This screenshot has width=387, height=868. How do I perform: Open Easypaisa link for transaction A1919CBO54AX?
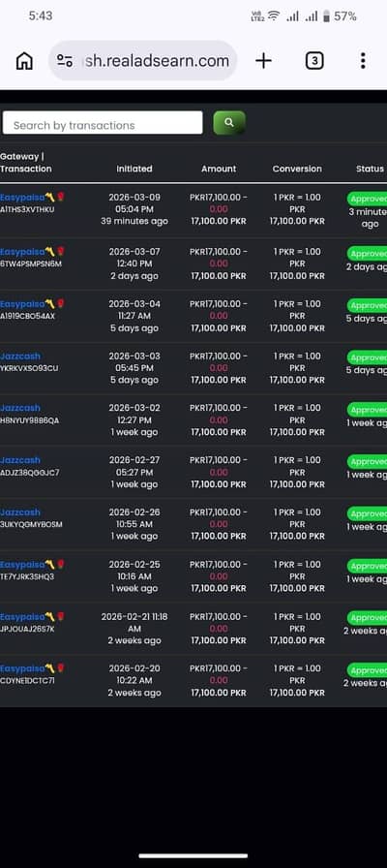[32, 303]
